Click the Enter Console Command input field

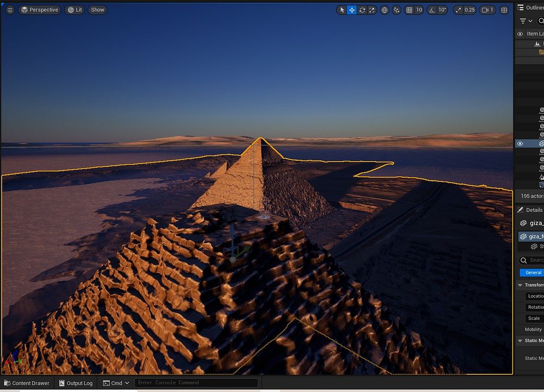click(x=196, y=383)
